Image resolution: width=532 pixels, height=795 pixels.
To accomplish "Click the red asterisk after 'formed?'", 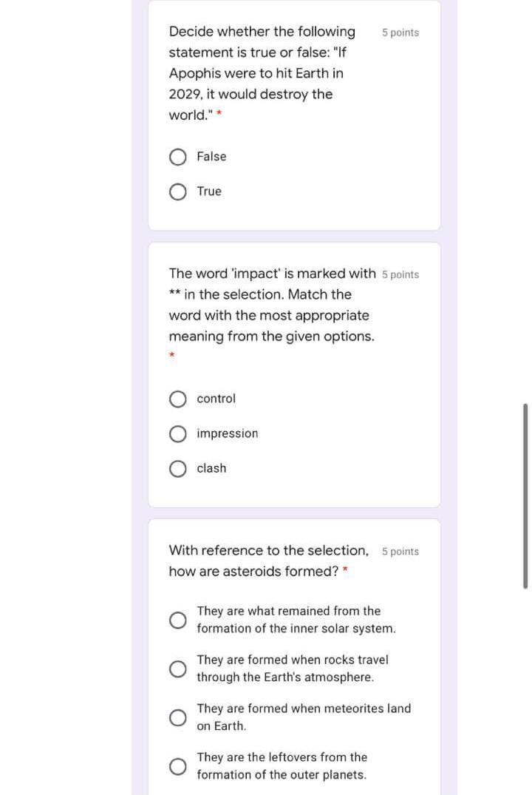I will [346, 571].
